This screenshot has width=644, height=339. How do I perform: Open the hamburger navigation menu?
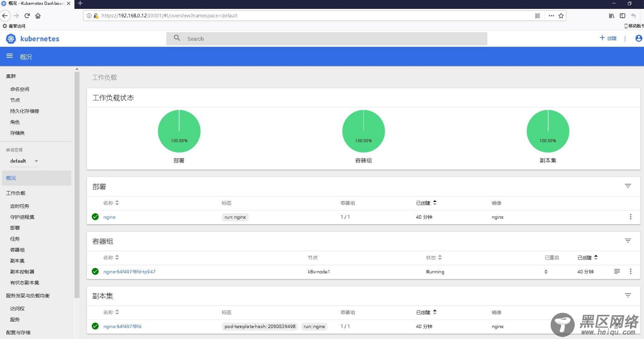click(10, 56)
